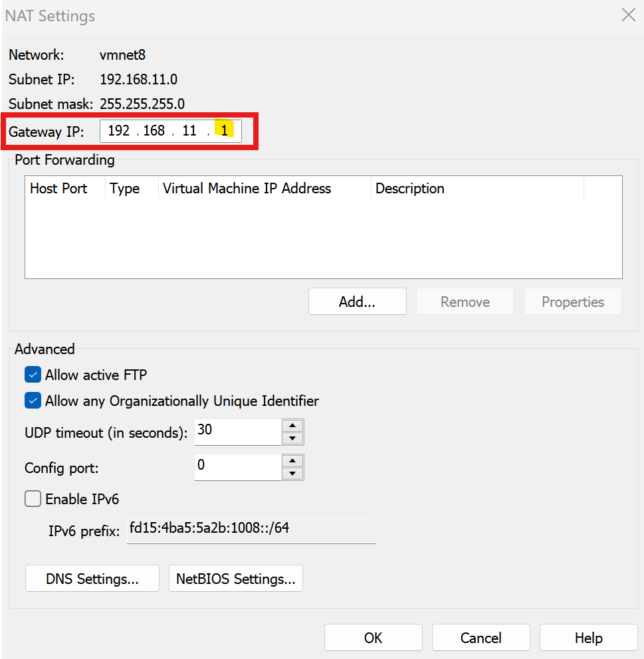Click the Remove button

coord(465,302)
